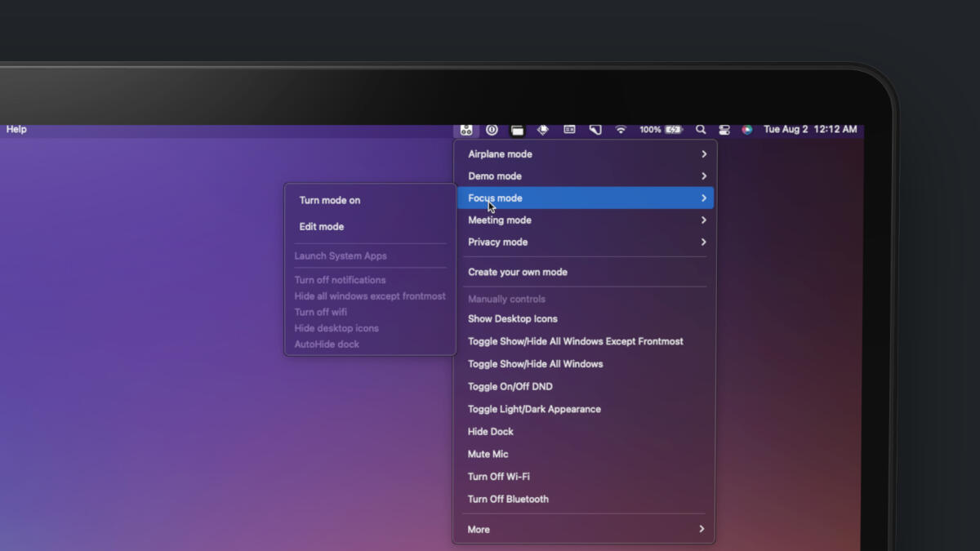Click the diamond-shaped menu bar icon
This screenshot has height=551, width=980.
[542, 130]
